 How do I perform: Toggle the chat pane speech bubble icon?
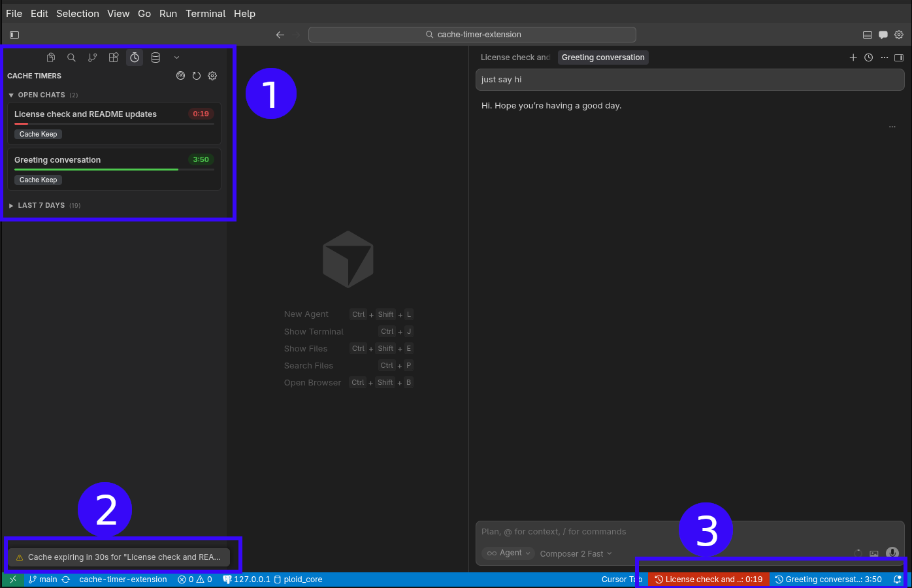(883, 35)
